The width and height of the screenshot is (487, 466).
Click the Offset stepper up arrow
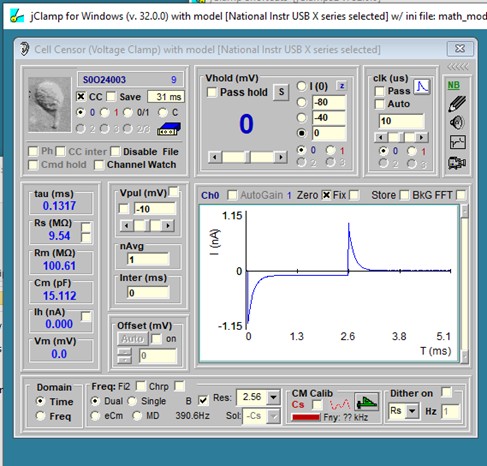124,352
